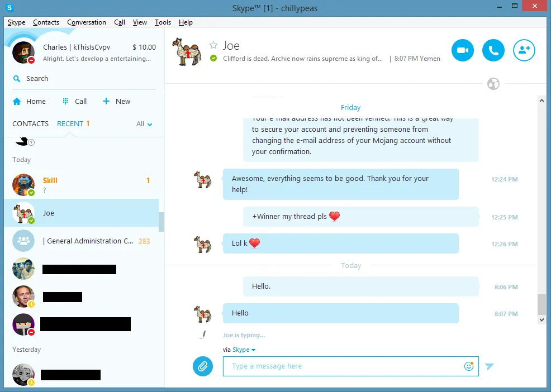
Task: Start a video call with Joe
Action: point(463,50)
